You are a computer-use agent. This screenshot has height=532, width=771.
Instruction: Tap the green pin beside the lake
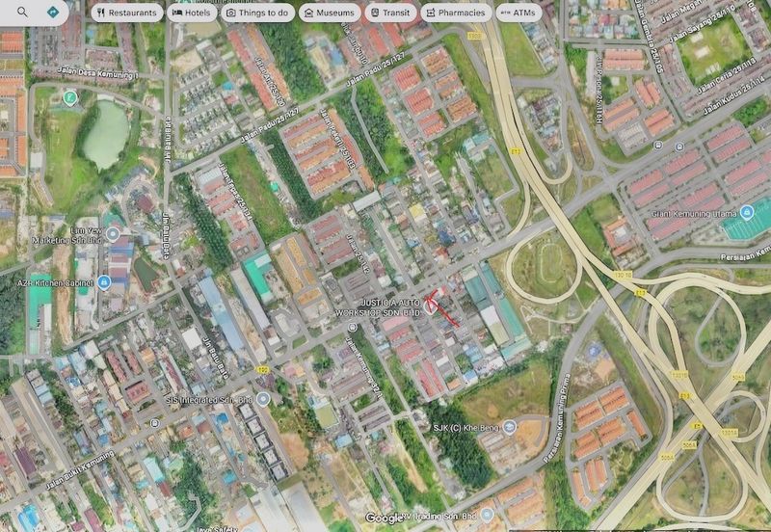[70, 98]
